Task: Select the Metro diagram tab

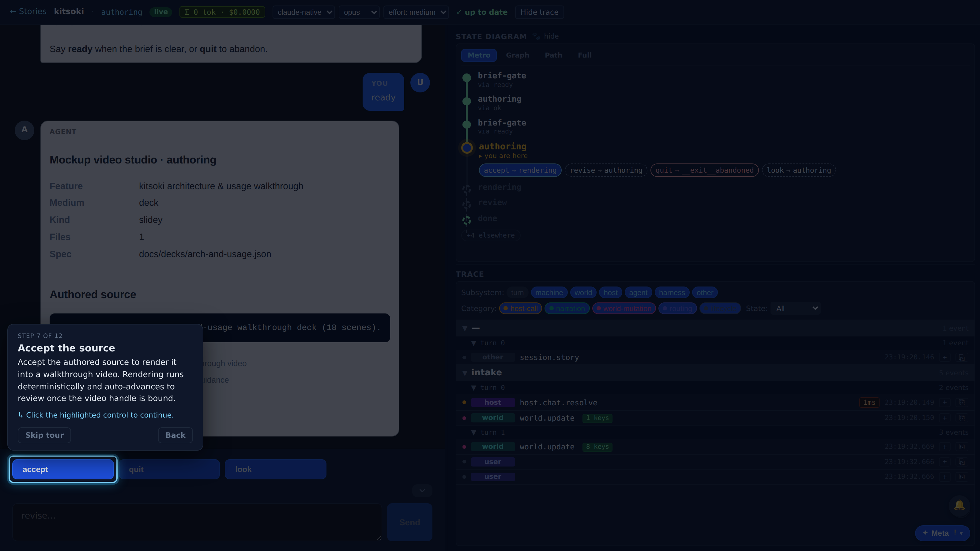Action: 479,55
